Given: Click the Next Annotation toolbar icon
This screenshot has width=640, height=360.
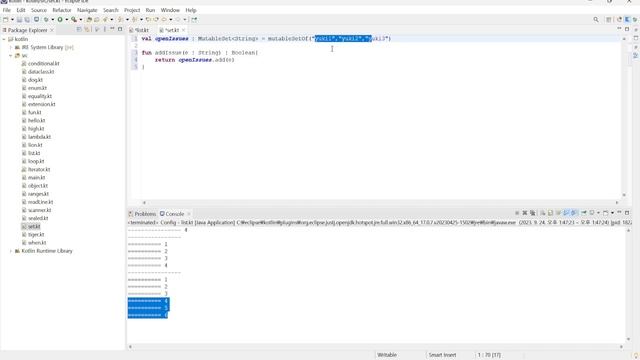Looking at the screenshot, I should (120, 20).
